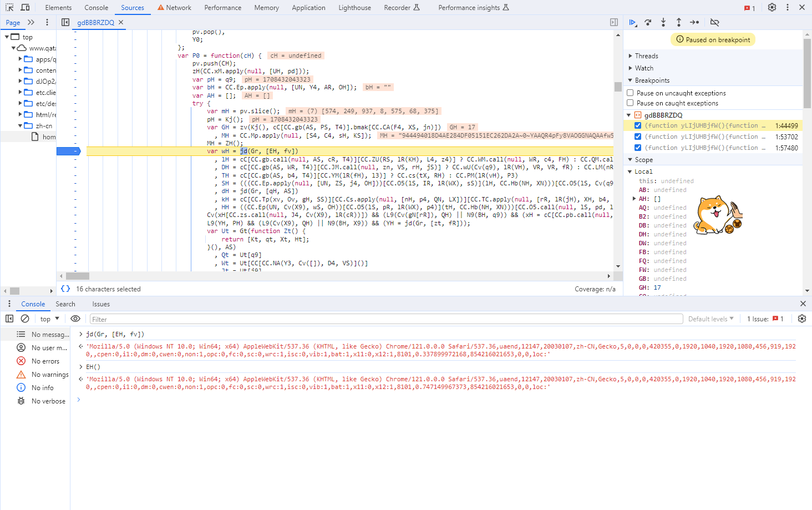Collapse the Breakpoints section

click(x=630, y=80)
